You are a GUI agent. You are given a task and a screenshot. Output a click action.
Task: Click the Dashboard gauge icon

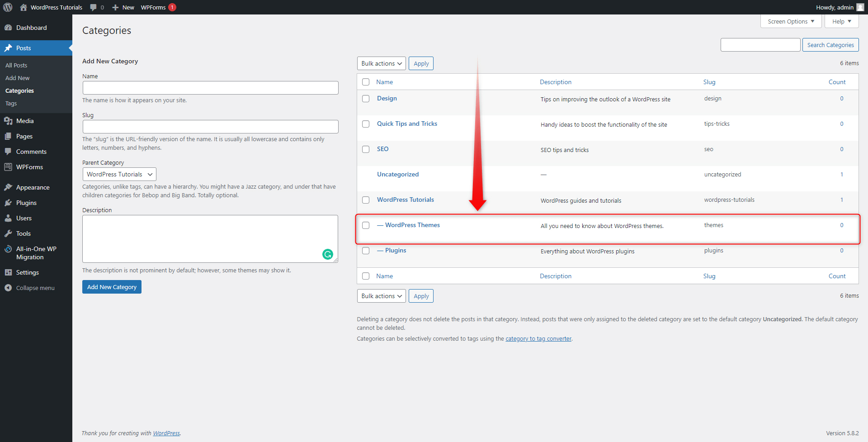8,28
